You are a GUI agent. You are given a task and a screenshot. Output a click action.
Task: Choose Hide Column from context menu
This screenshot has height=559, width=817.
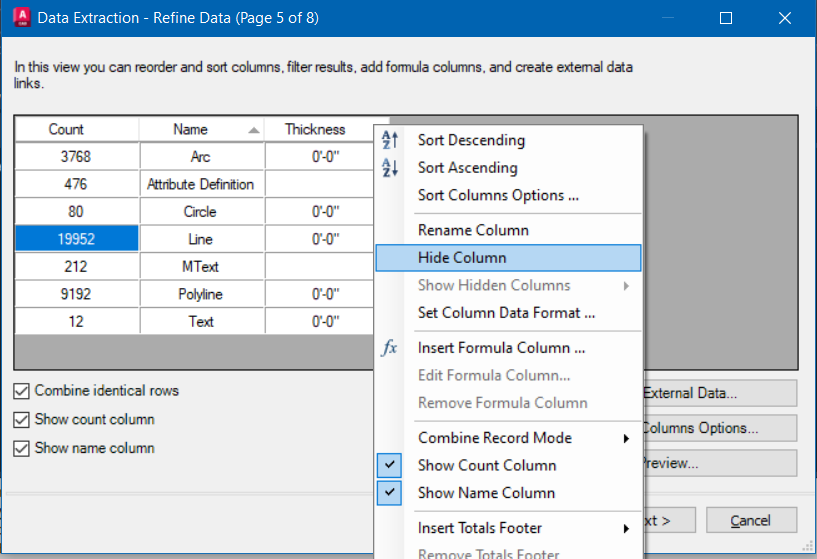coord(462,258)
